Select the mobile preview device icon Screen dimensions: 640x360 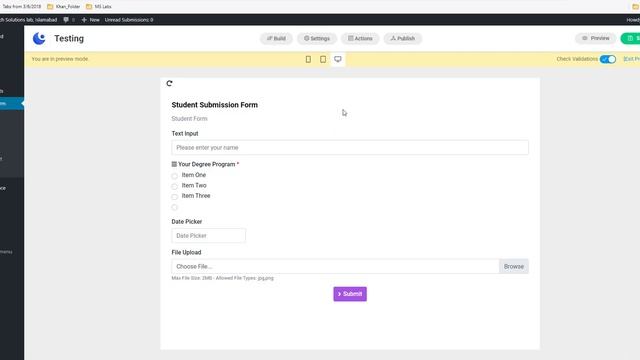[x=308, y=59]
